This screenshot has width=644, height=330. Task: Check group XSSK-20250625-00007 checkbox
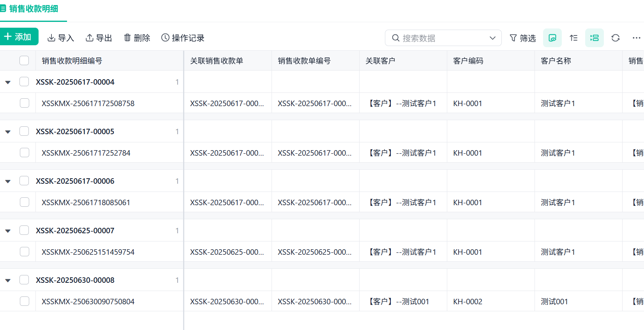(24, 230)
